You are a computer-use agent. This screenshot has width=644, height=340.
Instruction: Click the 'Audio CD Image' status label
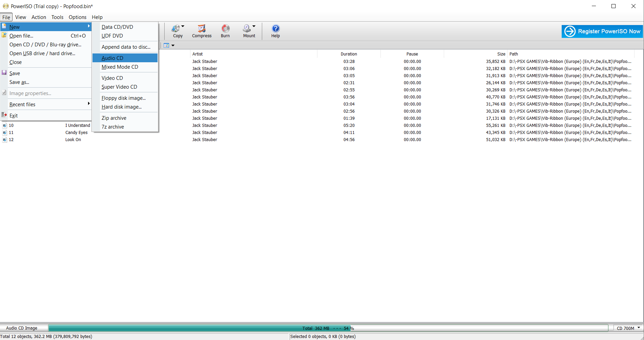22,328
